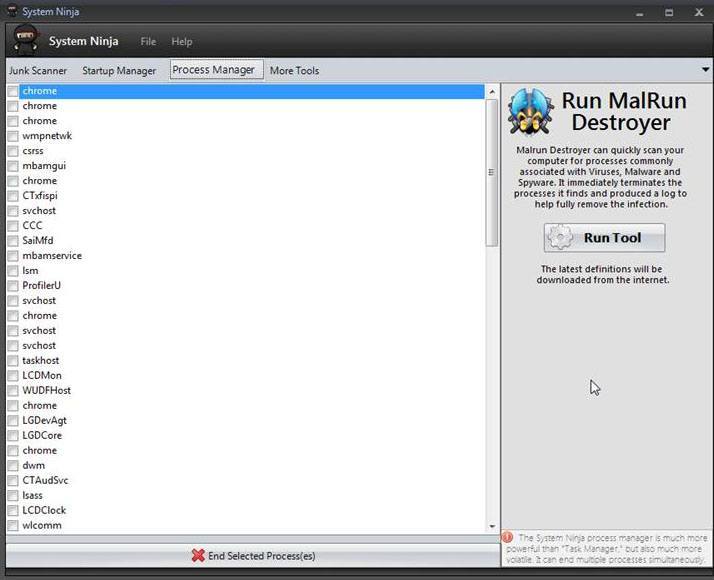Click the Run Tool button
The width and height of the screenshot is (714, 580).
click(x=604, y=238)
